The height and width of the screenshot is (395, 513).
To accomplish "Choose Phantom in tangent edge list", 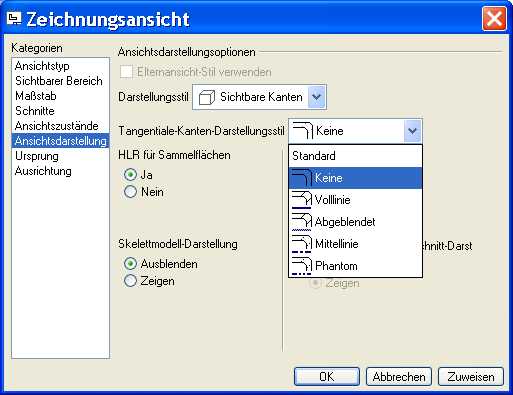I will [x=355, y=266].
